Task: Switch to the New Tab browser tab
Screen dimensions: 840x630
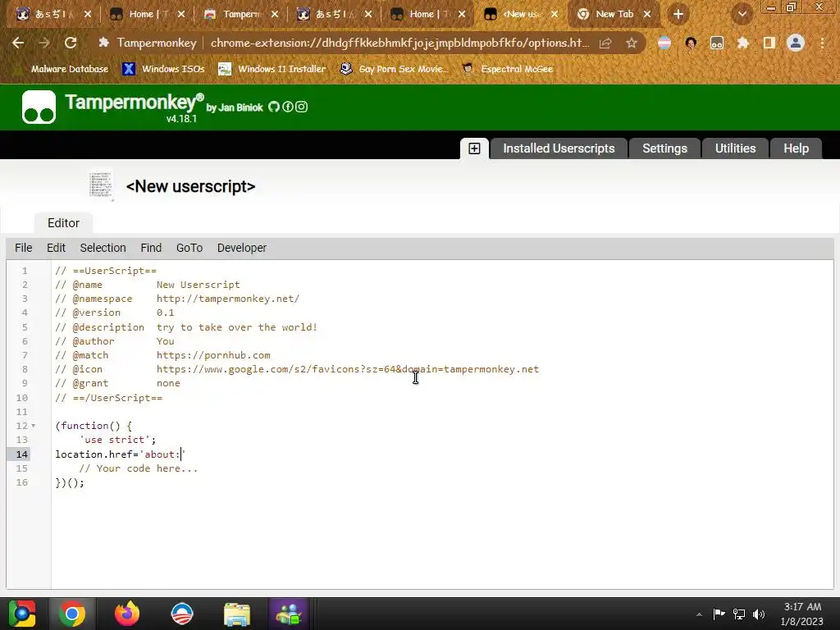Action: [614, 14]
